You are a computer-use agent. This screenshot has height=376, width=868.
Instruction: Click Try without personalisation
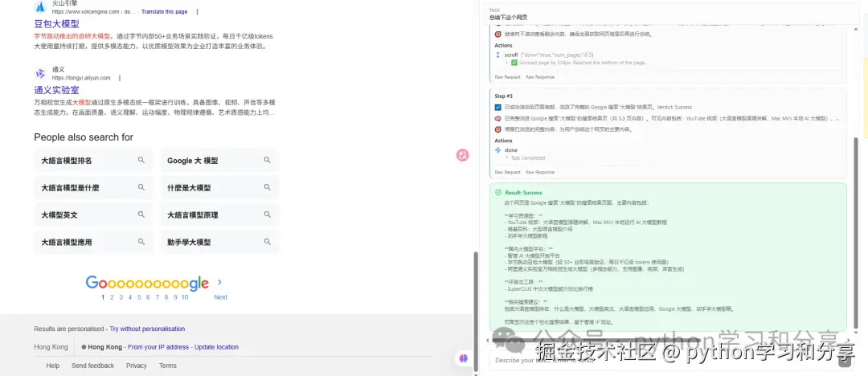(x=147, y=329)
